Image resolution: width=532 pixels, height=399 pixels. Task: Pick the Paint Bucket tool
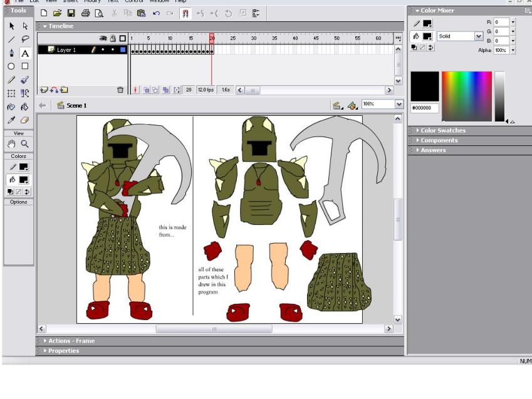pos(25,106)
